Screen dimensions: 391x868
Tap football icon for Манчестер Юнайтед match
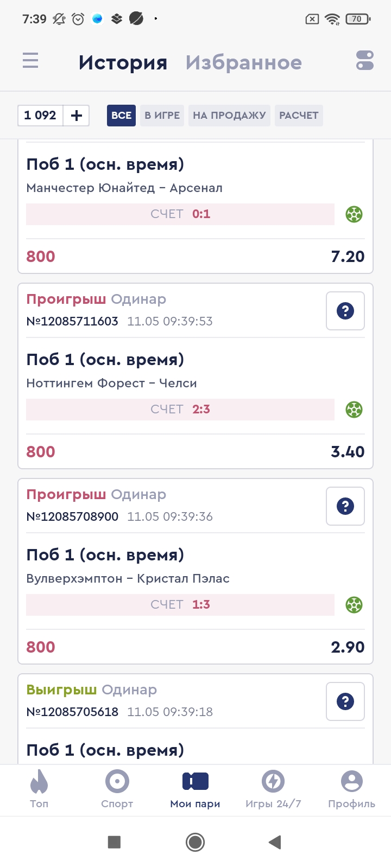point(354,214)
